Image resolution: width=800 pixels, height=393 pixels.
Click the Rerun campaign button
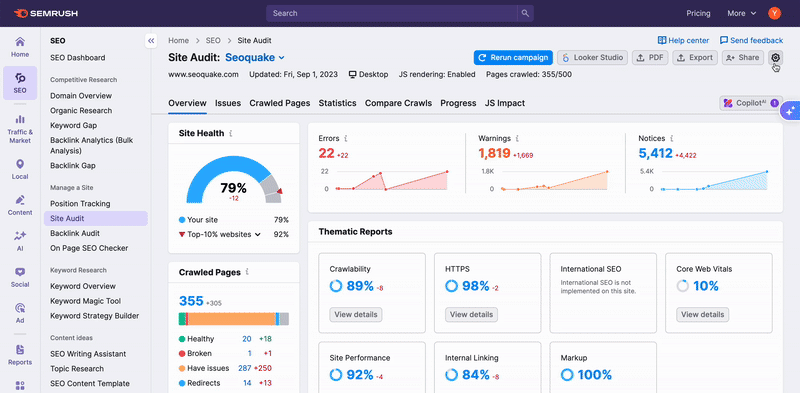513,58
